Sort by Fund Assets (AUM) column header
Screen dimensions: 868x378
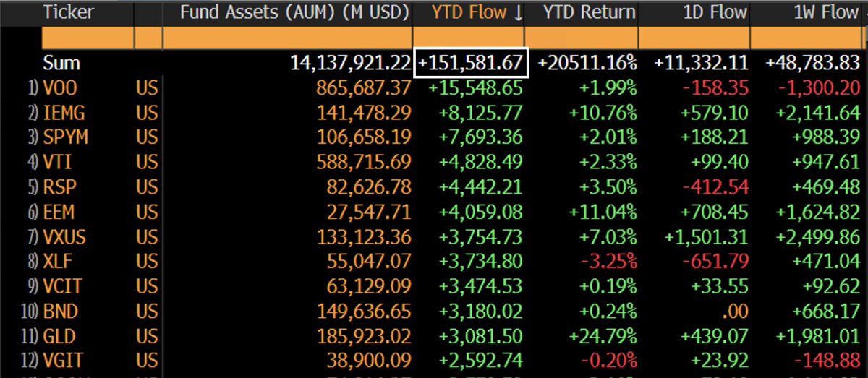[x=294, y=13]
